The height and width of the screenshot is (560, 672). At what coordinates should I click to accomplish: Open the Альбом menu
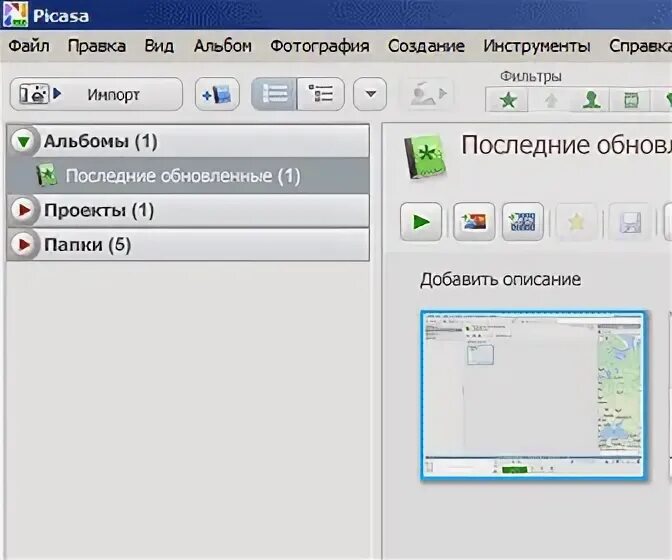pos(223,46)
